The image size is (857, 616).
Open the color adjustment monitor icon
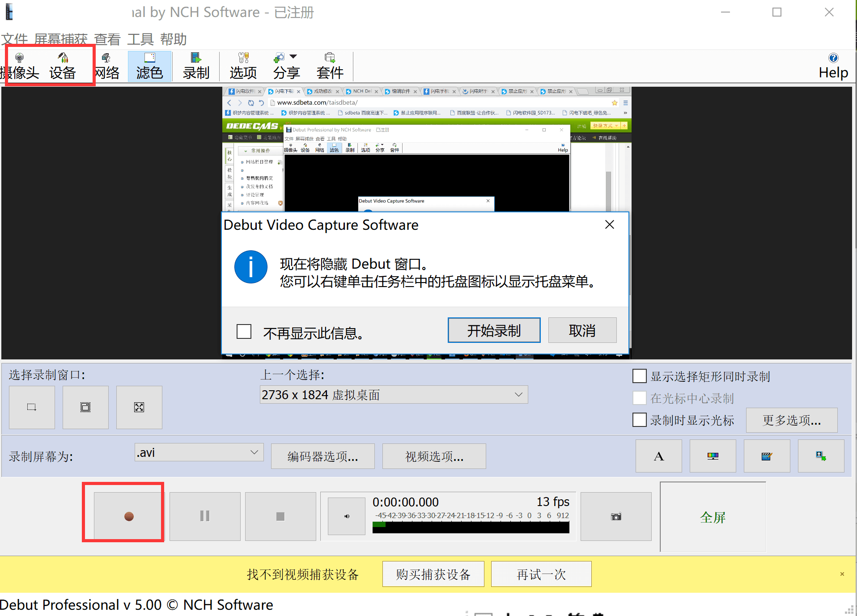tap(713, 456)
